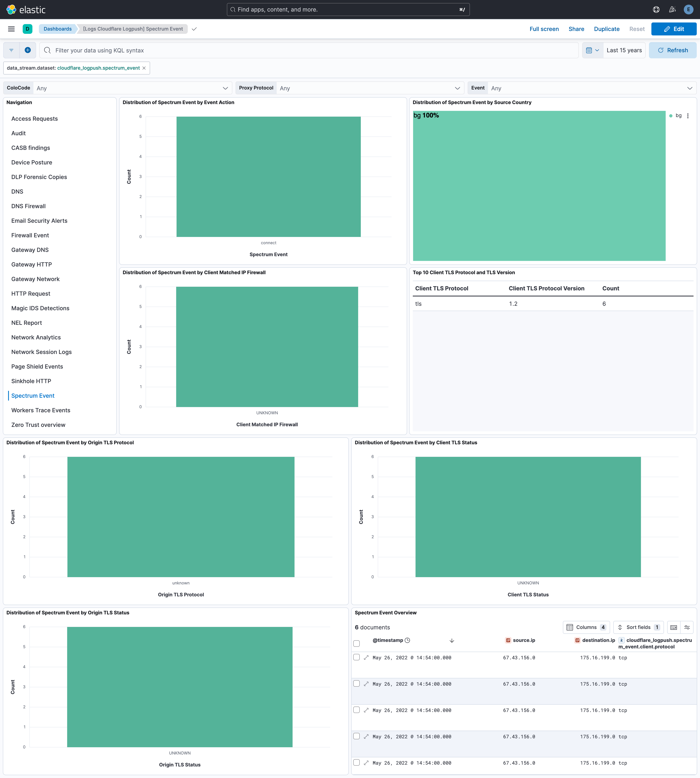The image size is (700, 778).
Task: Select the fourth document row checkbox
Action: coord(356,736)
